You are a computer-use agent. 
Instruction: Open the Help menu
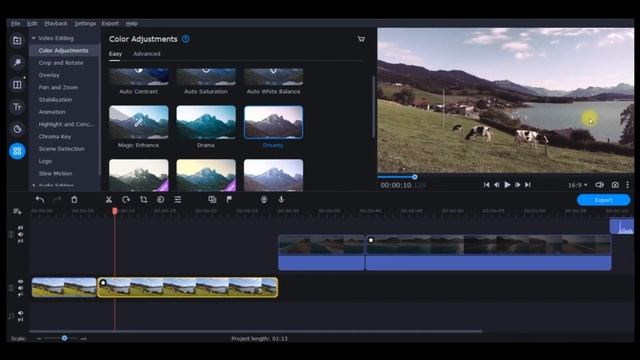131,23
